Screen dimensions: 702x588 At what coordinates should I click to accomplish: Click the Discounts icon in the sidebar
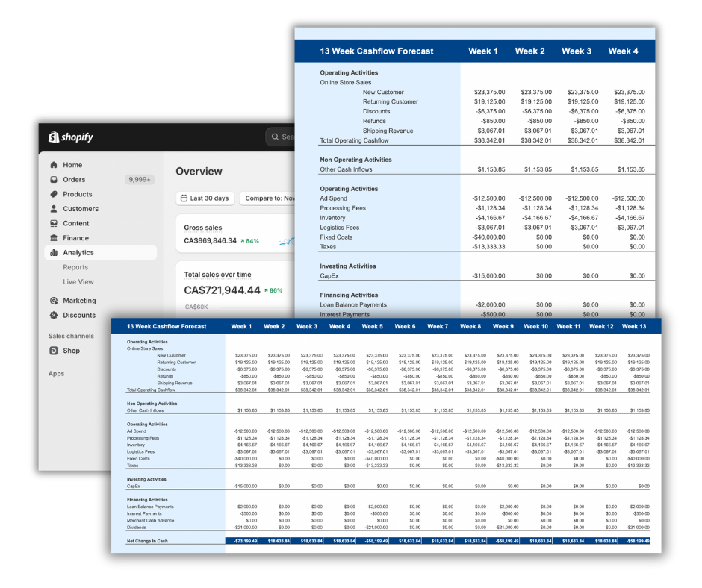tap(53, 315)
